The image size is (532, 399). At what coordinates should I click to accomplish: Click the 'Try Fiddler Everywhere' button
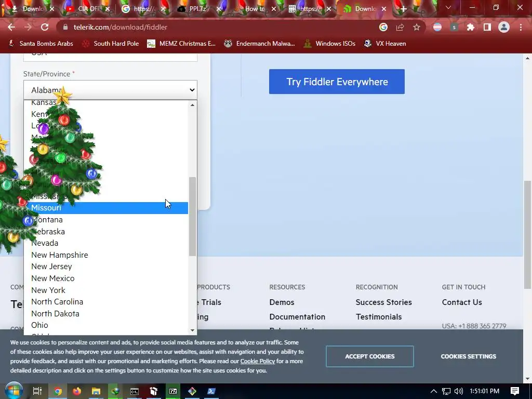[337, 82]
